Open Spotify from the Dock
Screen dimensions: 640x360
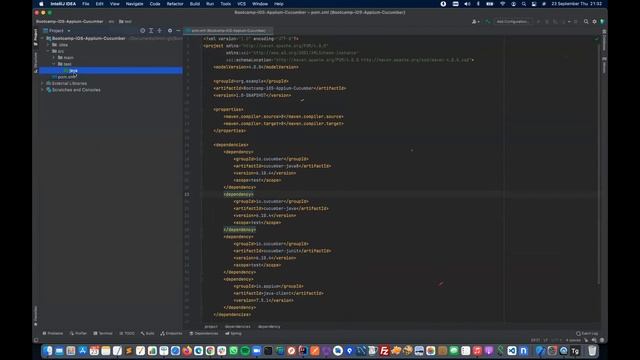pos(245,351)
